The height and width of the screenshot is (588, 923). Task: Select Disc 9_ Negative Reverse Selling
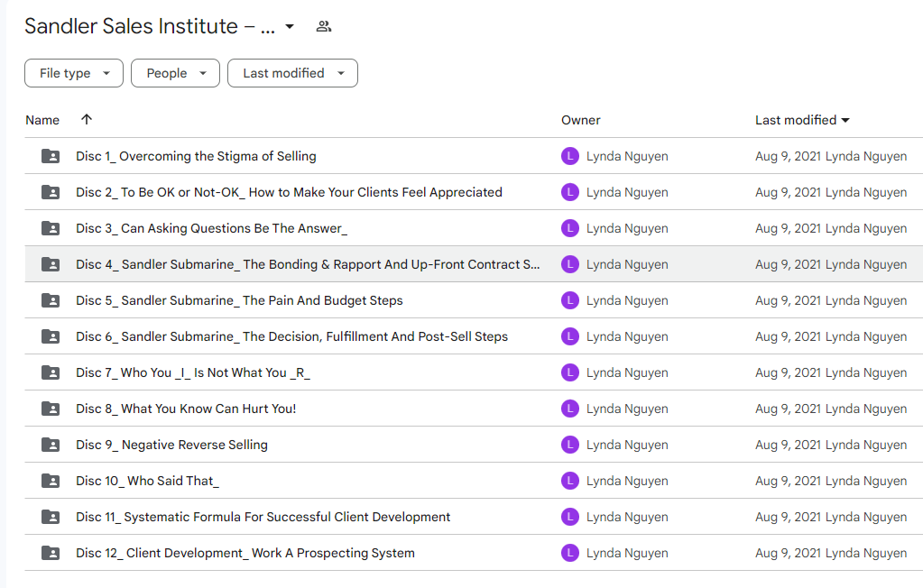click(172, 445)
